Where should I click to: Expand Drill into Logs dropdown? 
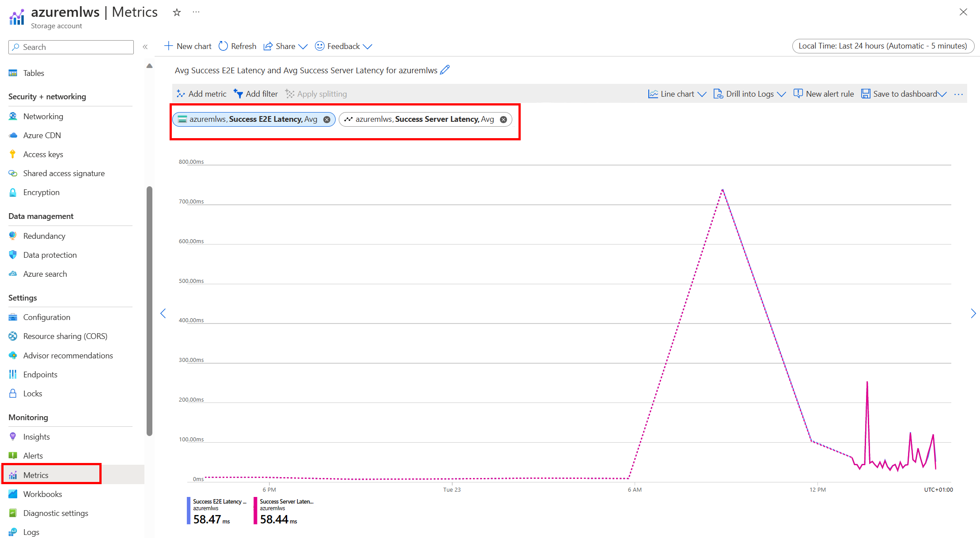[x=749, y=94]
